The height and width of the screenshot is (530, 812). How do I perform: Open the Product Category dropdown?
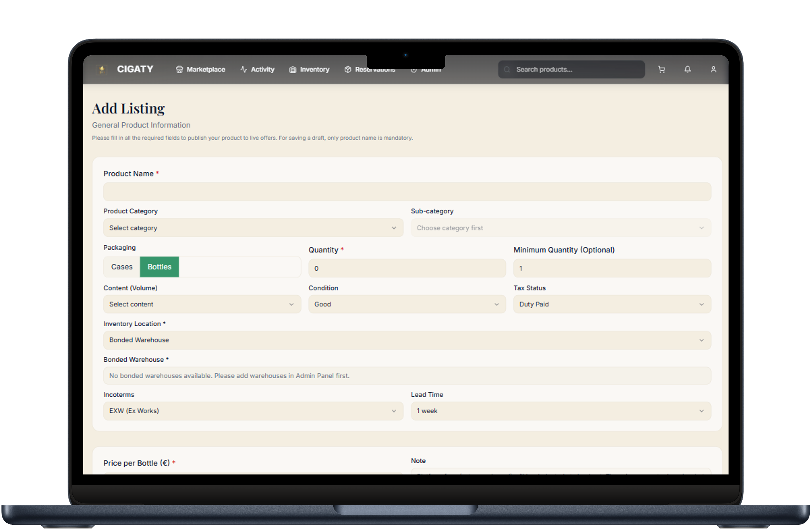253,228
